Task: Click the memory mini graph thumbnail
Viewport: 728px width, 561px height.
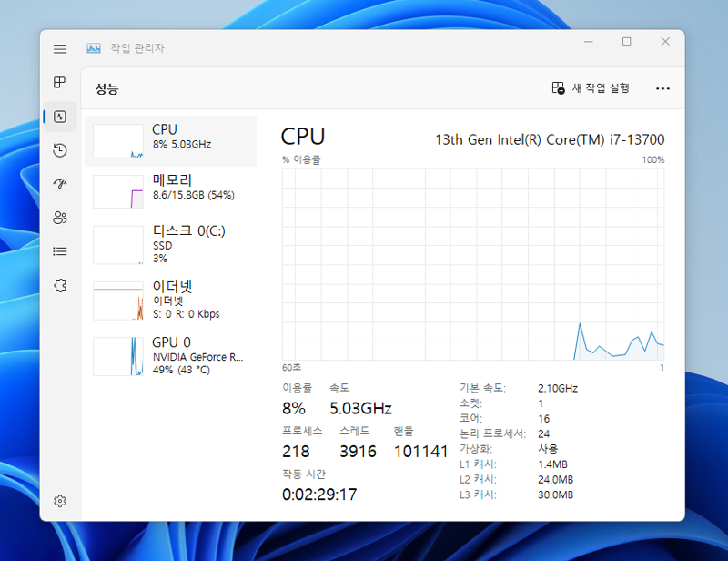Action: coord(118,191)
